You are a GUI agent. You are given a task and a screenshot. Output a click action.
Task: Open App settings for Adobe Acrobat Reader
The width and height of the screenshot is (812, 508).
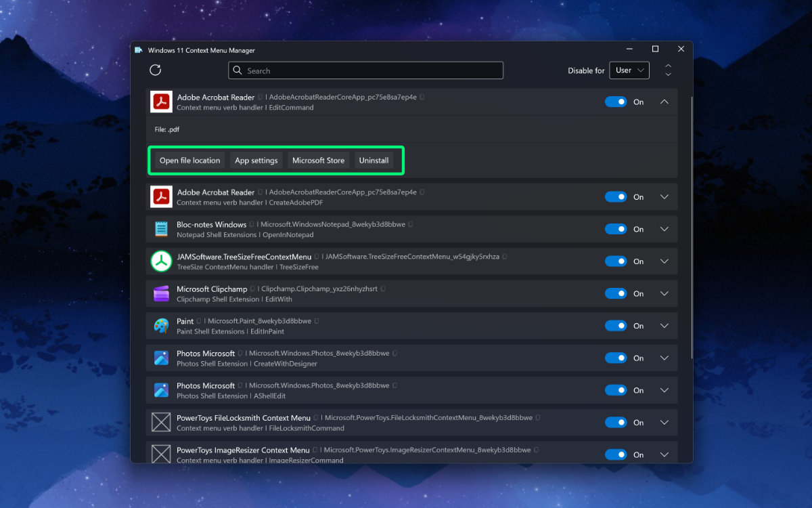point(256,160)
